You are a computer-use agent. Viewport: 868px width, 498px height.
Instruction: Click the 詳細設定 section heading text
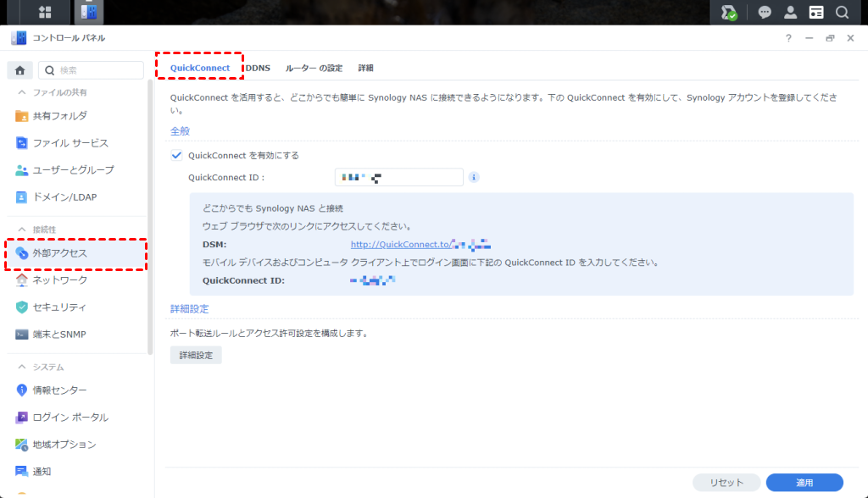tap(189, 309)
